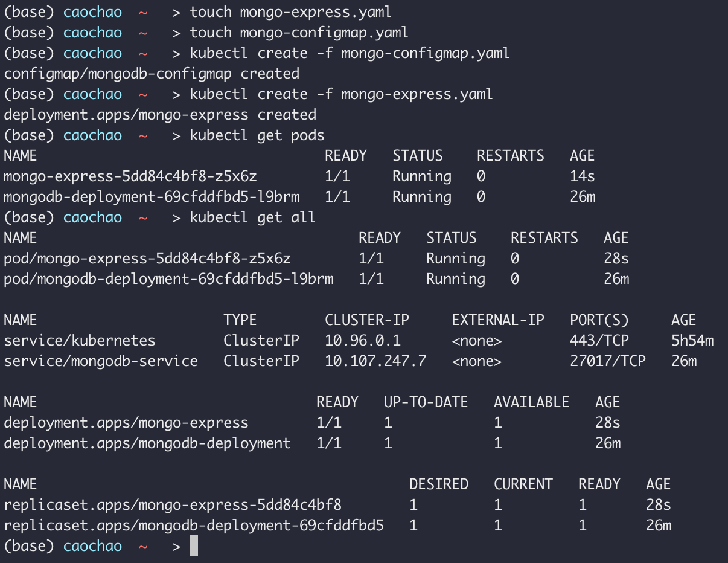The height and width of the screenshot is (563, 728).
Task: Click cluster IP '10.107.247.7'
Action: tap(375, 361)
